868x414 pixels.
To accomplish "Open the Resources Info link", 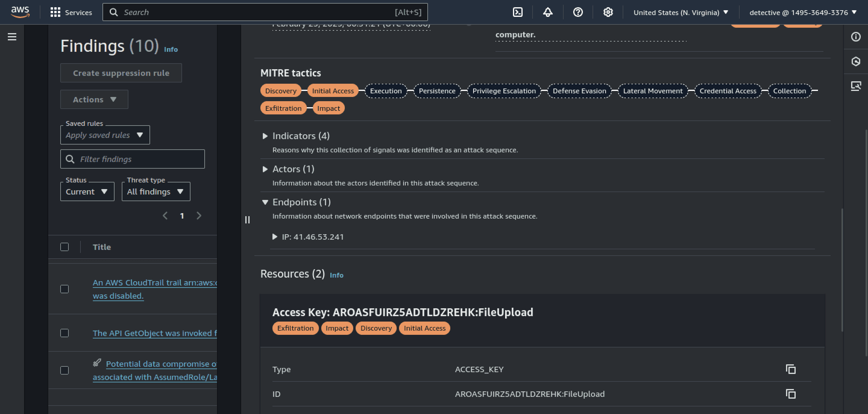I will coord(336,275).
